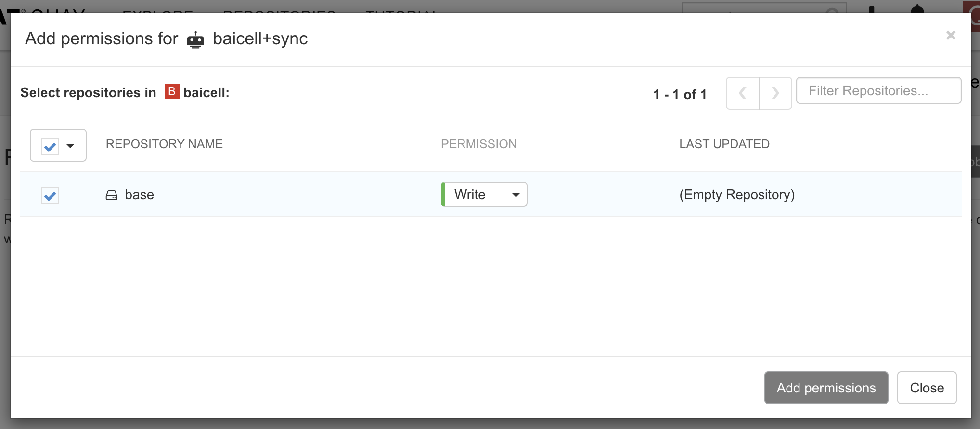Click the baicell+sync robot name in title
980x429 pixels.
tap(260, 38)
